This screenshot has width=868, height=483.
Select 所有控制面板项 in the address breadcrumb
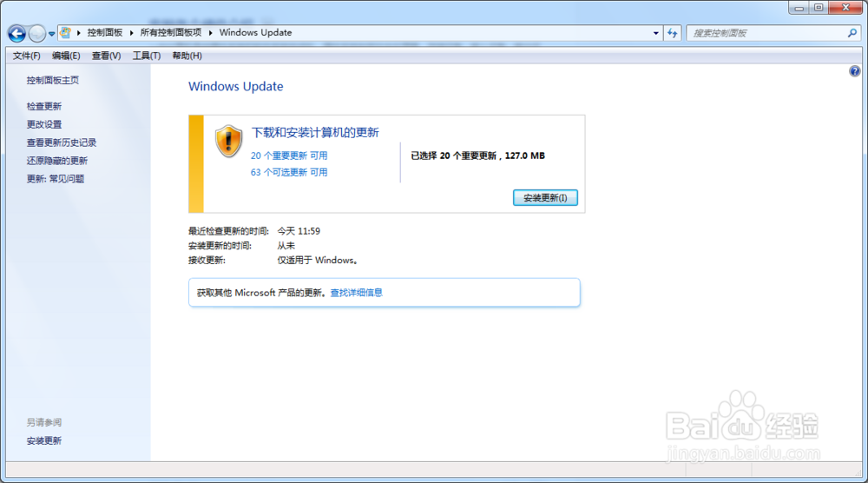click(170, 33)
